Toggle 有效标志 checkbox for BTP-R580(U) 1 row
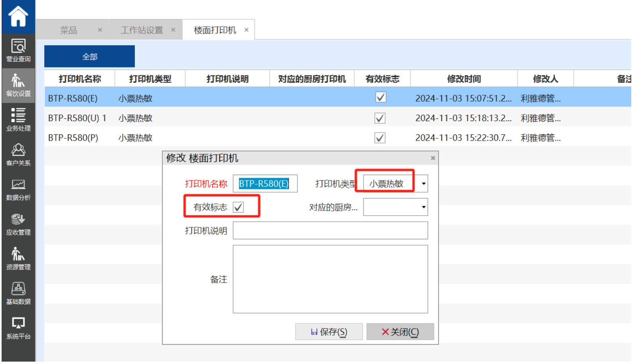Image resolution: width=638 pixels, height=364 pixels. click(x=380, y=118)
